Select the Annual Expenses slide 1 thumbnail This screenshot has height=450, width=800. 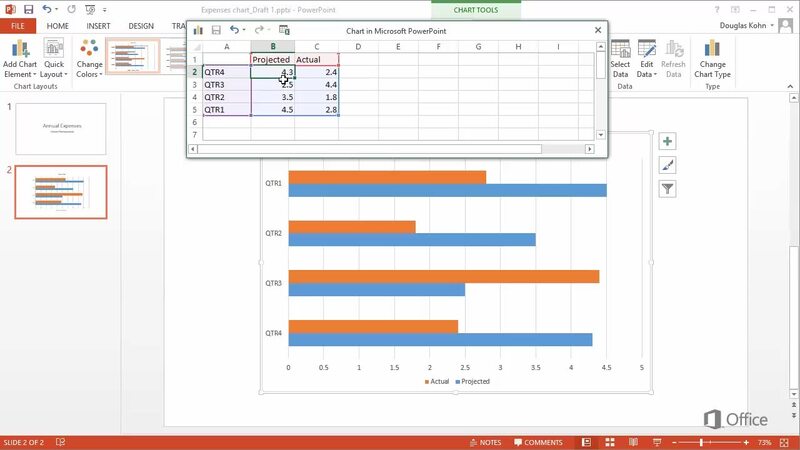coord(61,128)
